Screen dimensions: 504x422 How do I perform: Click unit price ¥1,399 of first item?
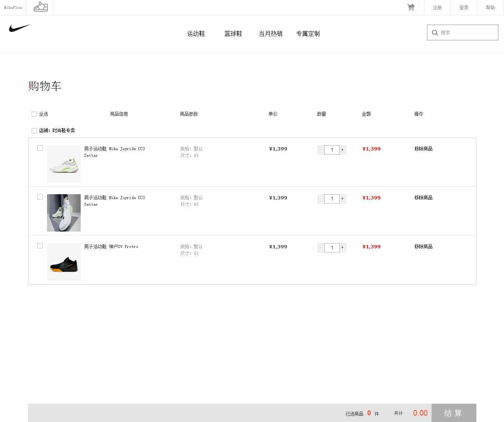point(278,149)
